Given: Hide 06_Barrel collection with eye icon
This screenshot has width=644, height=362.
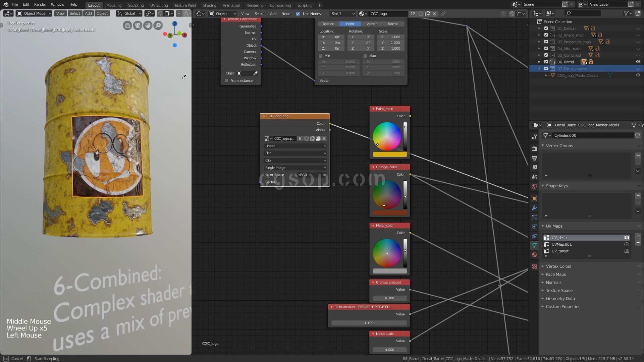Looking at the screenshot, I should click(638, 62).
